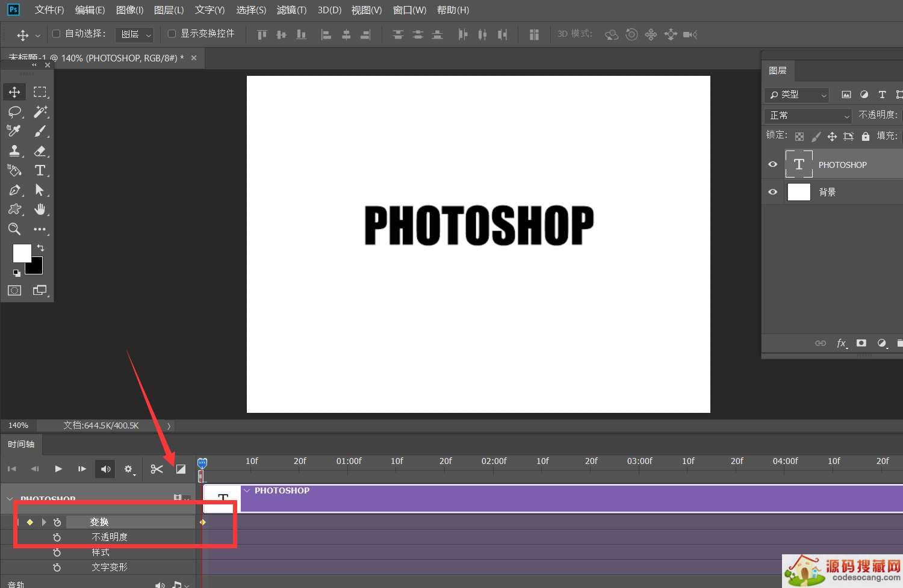Toggle stopwatch for 不透明度 keyframes

[x=57, y=537]
